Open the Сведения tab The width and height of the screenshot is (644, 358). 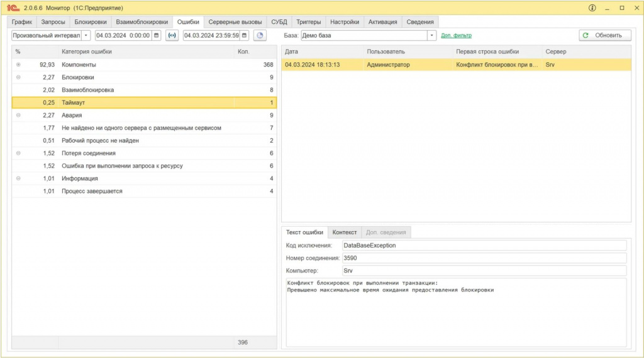pyautogui.click(x=420, y=22)
